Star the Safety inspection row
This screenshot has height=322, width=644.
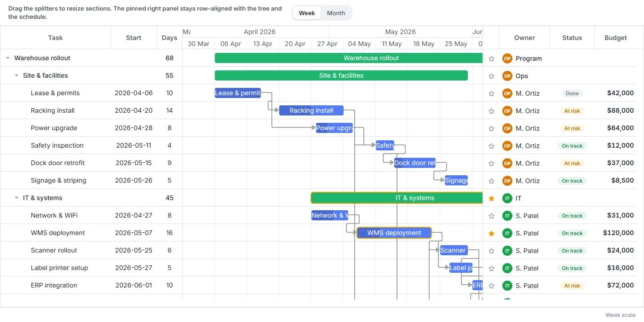pyautogui.click(x=491, y=146)
